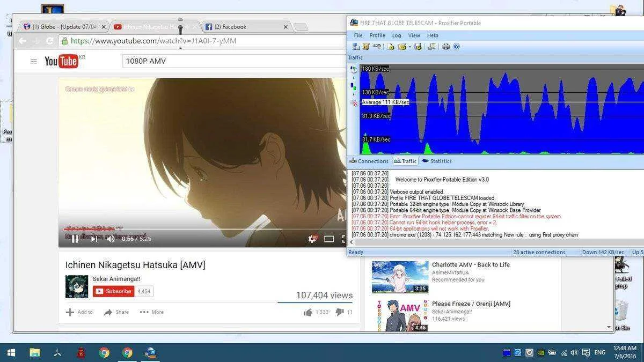Reload the YouTube page in Chrome
This screenshot has width=644, height=362.
[x=50, y=41]
